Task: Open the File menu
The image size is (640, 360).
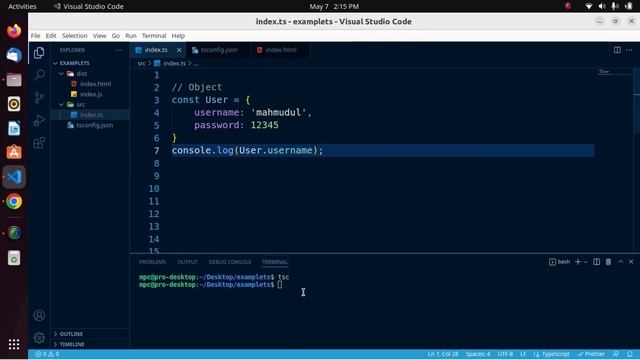Action: coord(36,36)
